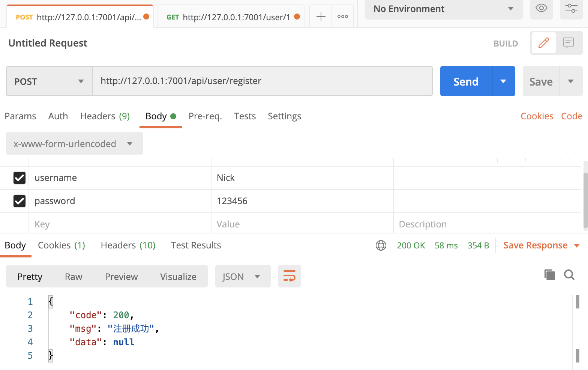Click the globe network info icon

pos(381,245)
